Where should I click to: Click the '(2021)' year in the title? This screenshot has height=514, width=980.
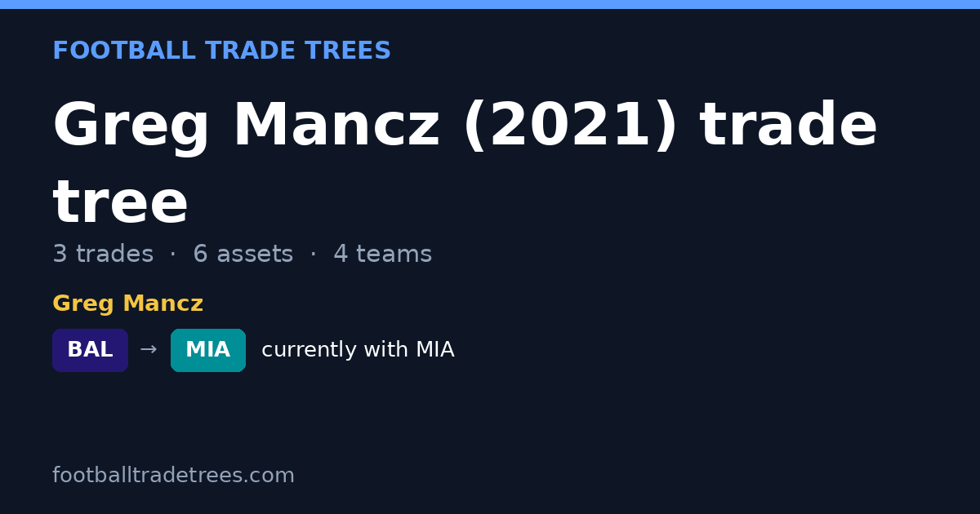point(570,126)
